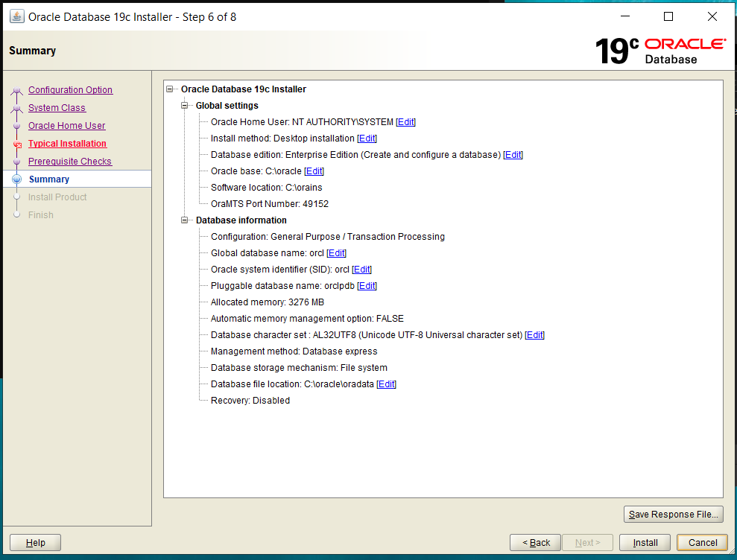The height and width of the screenshot is (560, 737).
Task: Collapse the Oracle Database 19c Installer root node
Action: pos(170,89)
